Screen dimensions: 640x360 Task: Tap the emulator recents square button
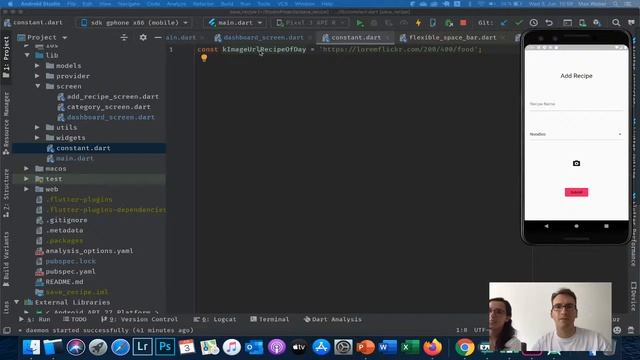pos(607,226)
